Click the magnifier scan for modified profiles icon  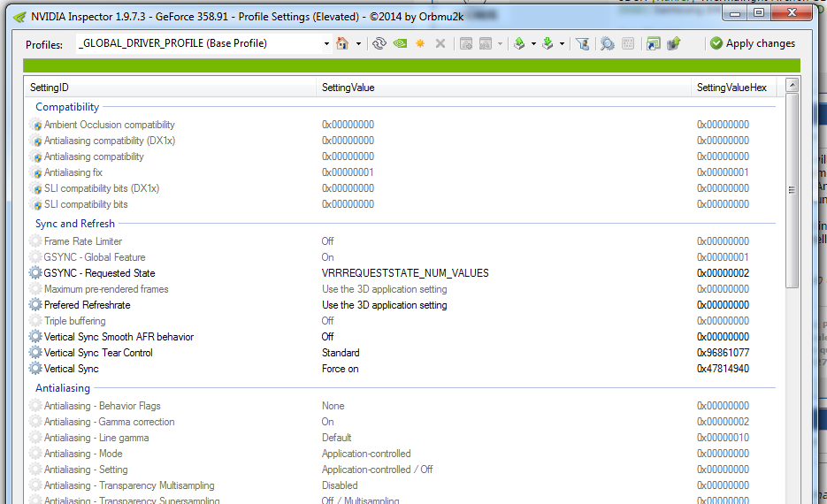coord(608,43)
